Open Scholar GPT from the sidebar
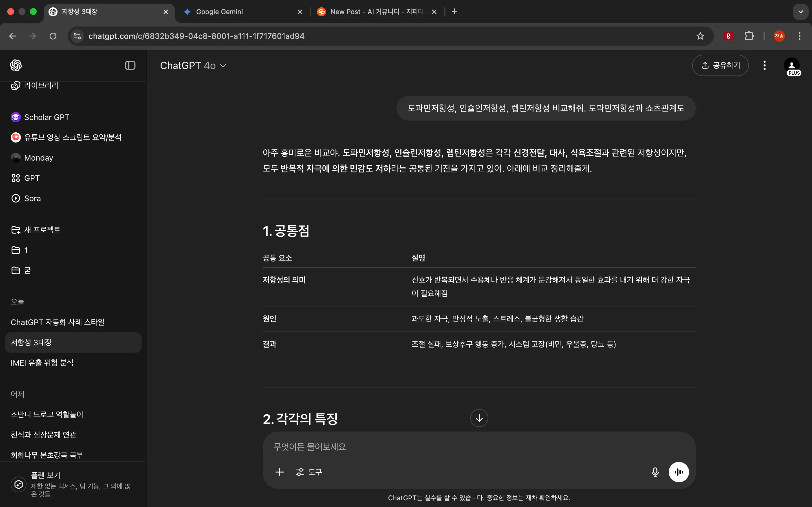 (x=46, y=117)
